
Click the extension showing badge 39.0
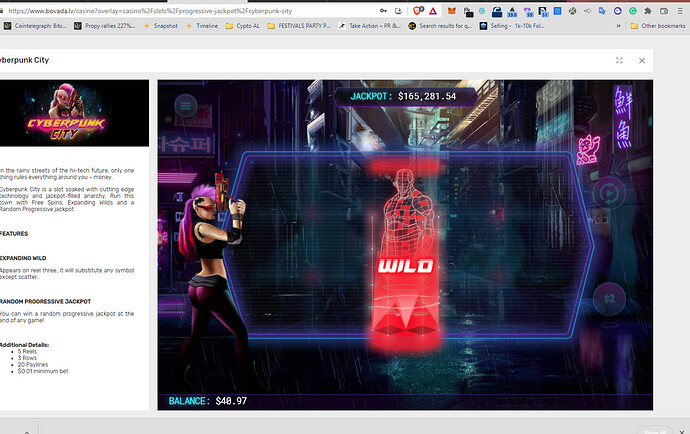[x=512, y=12]
